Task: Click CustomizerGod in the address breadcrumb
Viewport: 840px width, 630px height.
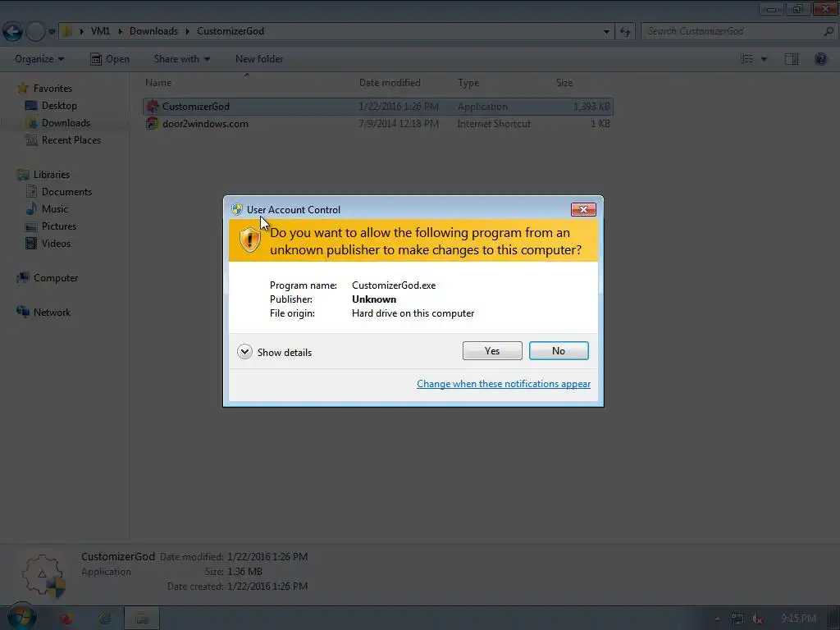Action: coord(231,31)
